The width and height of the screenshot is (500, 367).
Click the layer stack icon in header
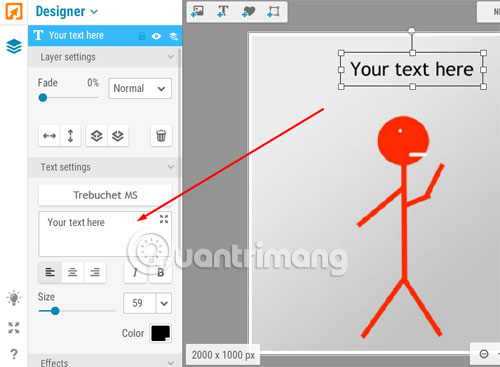(x=173, y=36)
